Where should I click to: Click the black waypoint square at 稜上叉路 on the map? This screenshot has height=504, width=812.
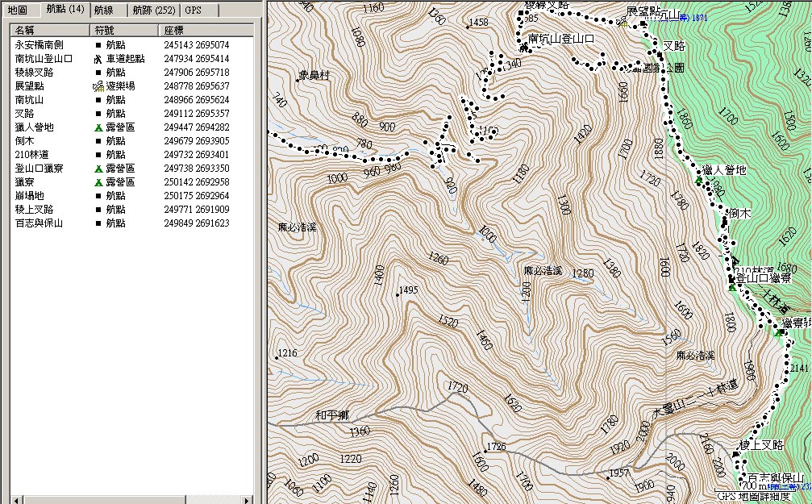736,455
